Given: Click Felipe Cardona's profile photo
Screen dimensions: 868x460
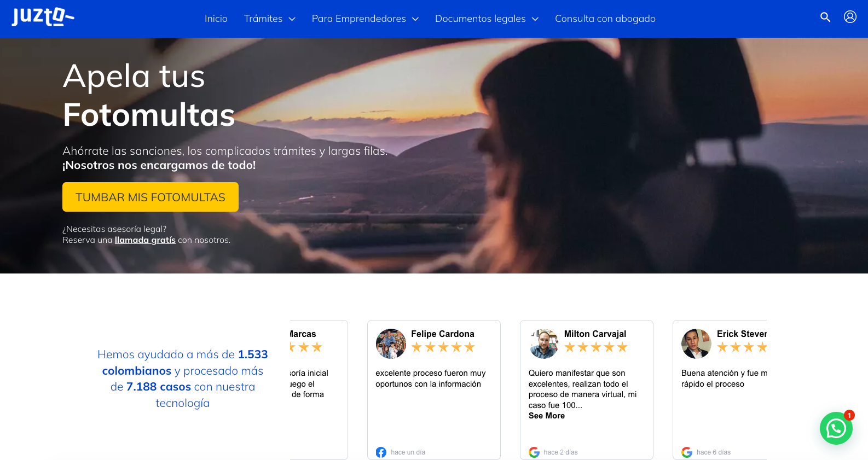Looking at the screenshot, I should [x=391, y=343].
